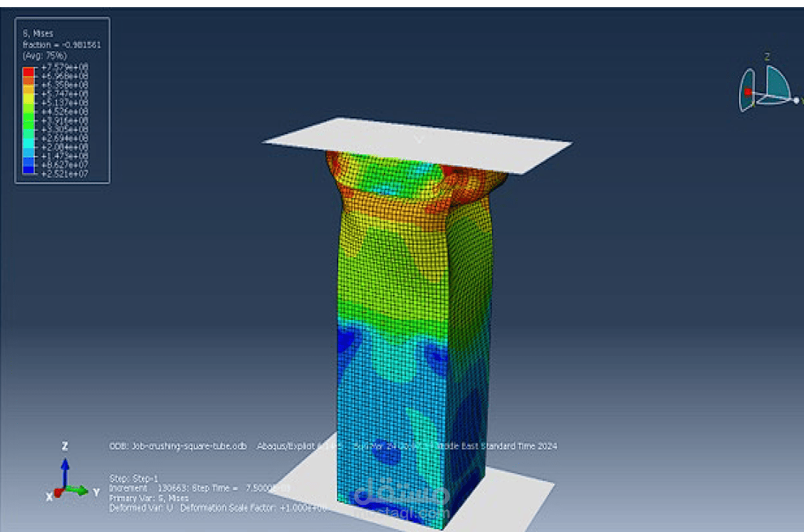Click the 'Step: Step-1' state text
The height and width of the screenshot is (532, 804).
point(134,478)
